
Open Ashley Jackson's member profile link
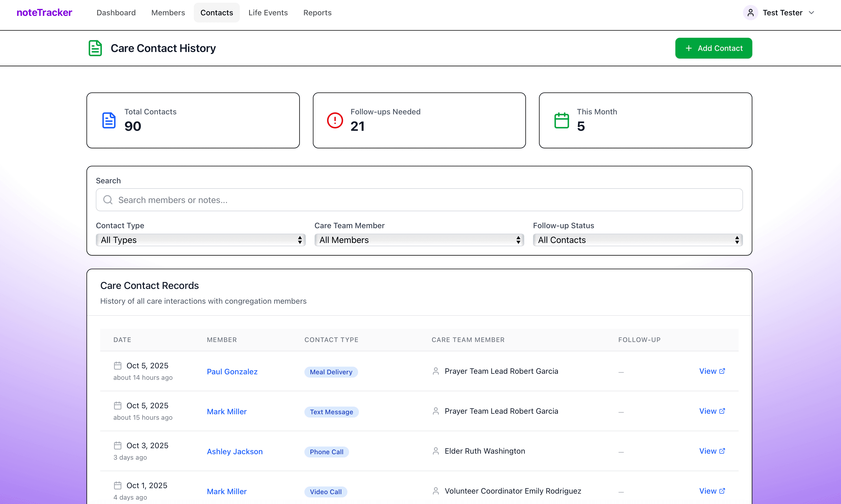coord(234,451)
